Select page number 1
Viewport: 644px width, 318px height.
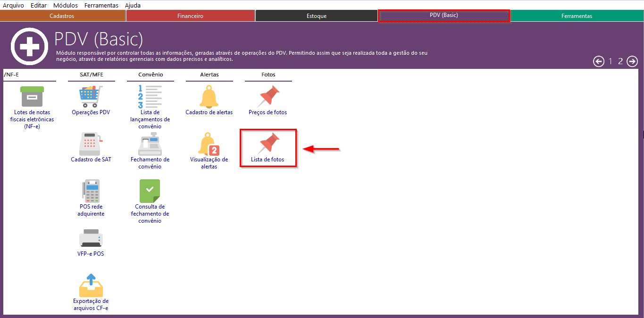[x=611, y=61]
